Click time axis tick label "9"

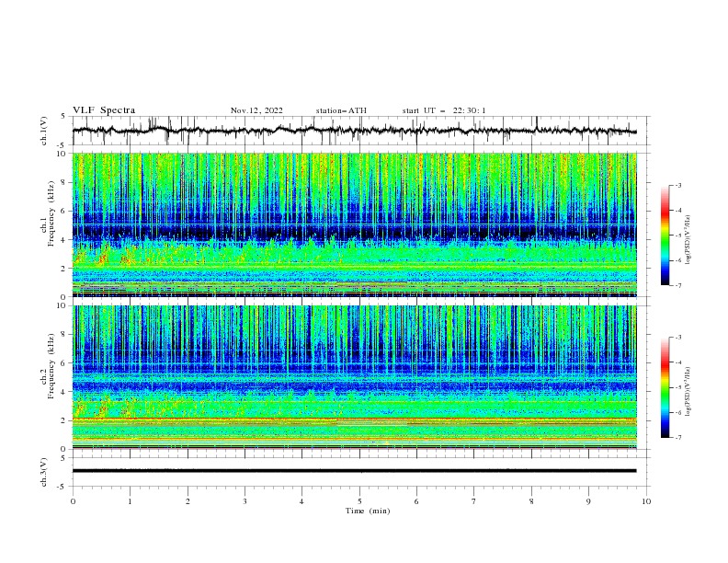[588, 501]
